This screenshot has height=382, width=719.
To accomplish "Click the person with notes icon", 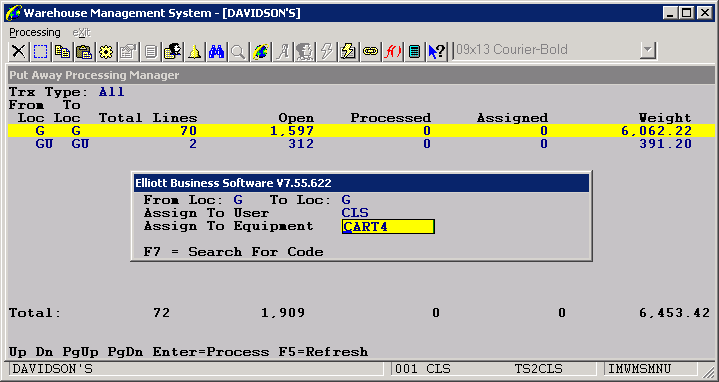I will pyautogui.click(x=172, y=51).
